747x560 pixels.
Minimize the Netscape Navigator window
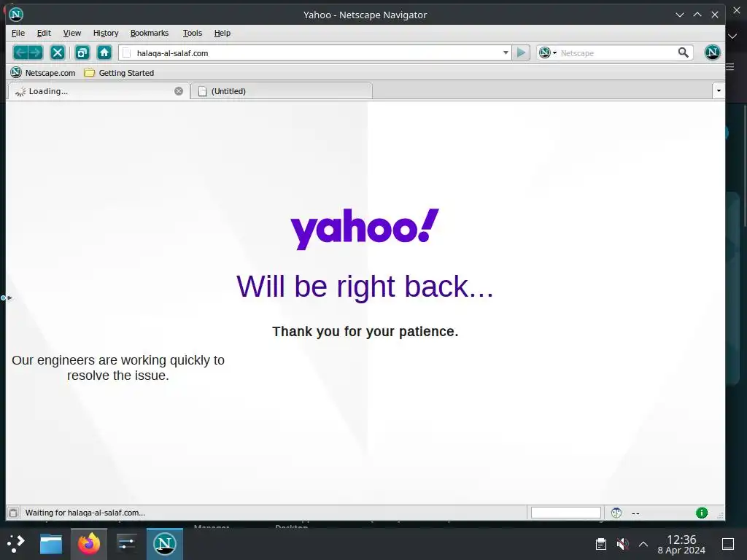680,15
